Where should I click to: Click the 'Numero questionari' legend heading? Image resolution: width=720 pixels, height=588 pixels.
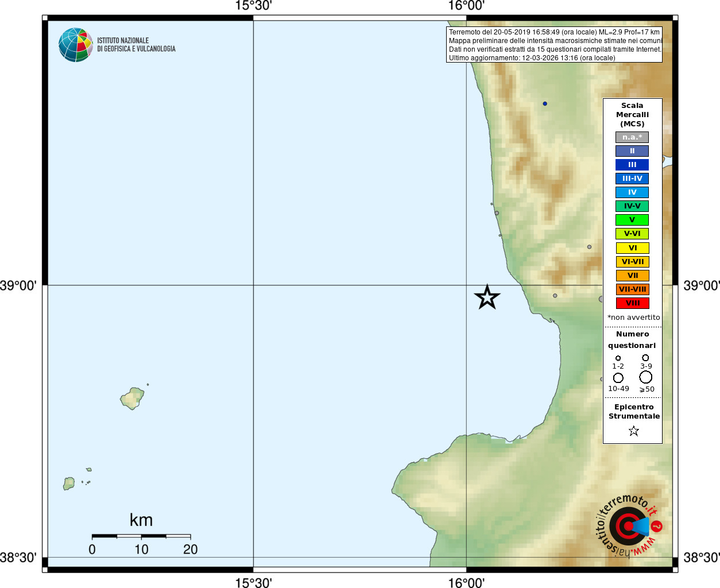click(632, 340)
